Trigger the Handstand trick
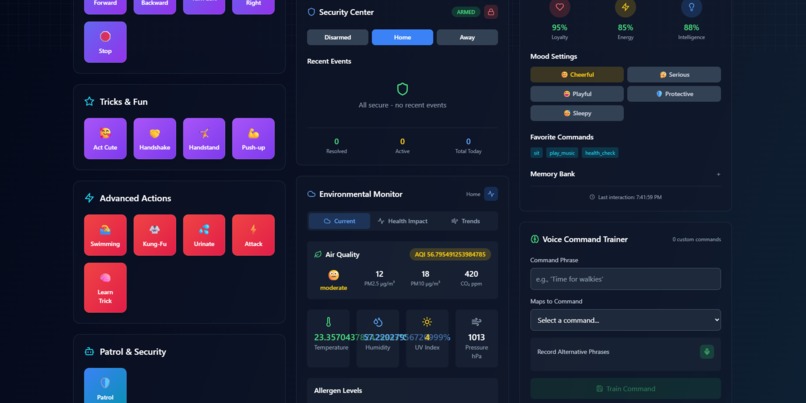This screenshot has width=806, height=403. point(204,139)
